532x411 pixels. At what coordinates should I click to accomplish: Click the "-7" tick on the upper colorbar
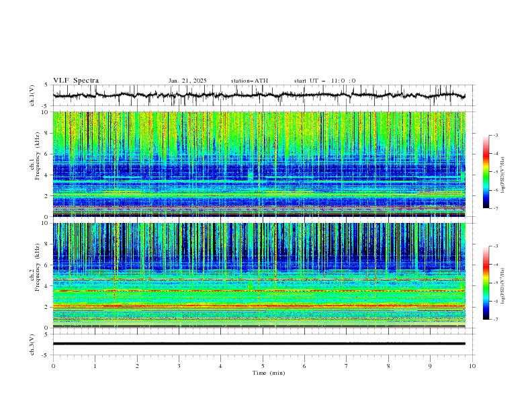(495, 209)
